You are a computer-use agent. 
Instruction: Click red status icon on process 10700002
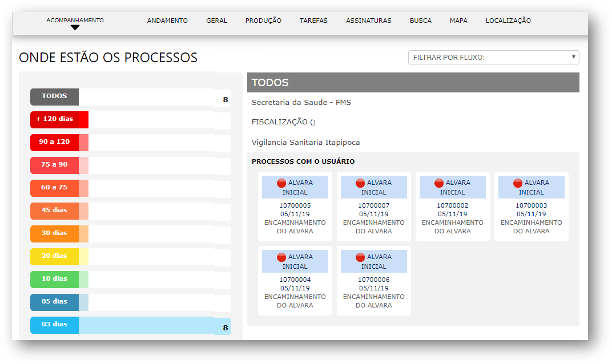(439, 183)
